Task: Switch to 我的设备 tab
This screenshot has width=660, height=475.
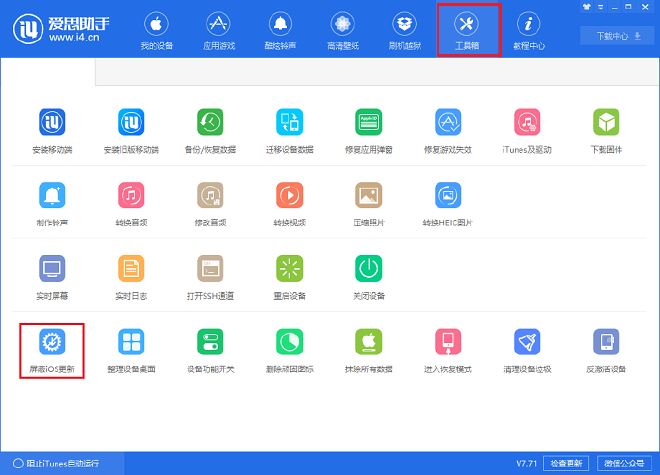Action: [155, 31]
